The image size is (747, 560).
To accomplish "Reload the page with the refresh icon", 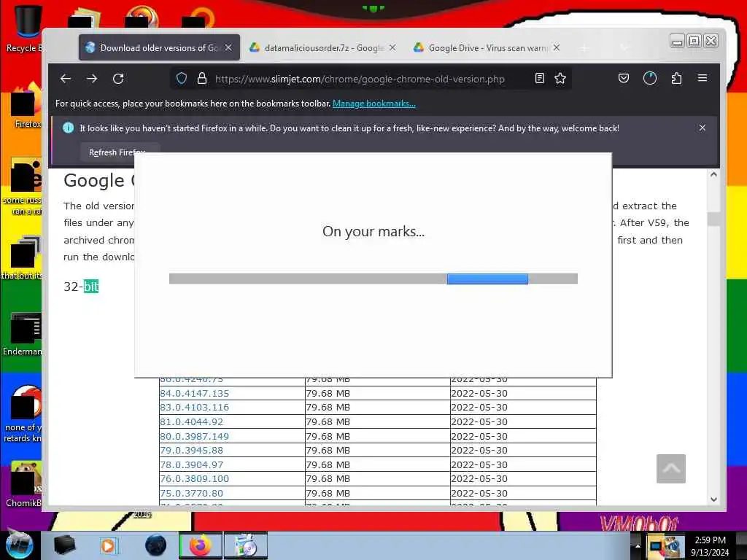I will pyautogui.click(x=118, y=79).
